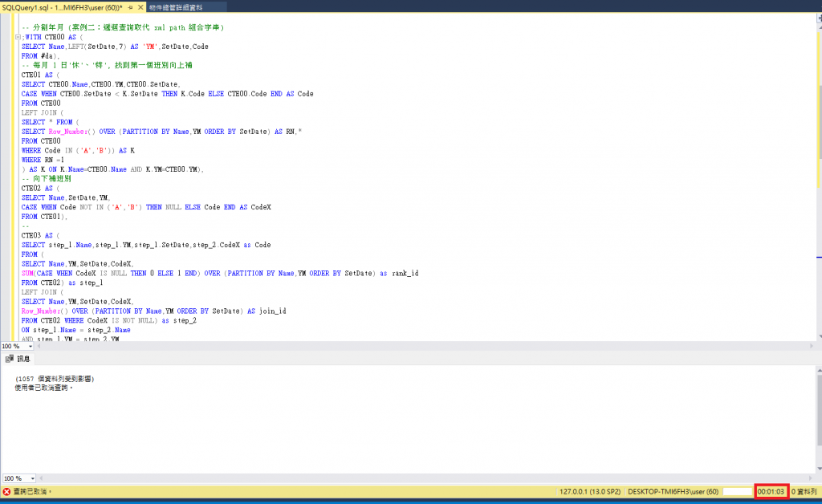
Task: Click the DESKTOP-TMI6FH3\user (60) login status
Action: click(x=673, y=491)
